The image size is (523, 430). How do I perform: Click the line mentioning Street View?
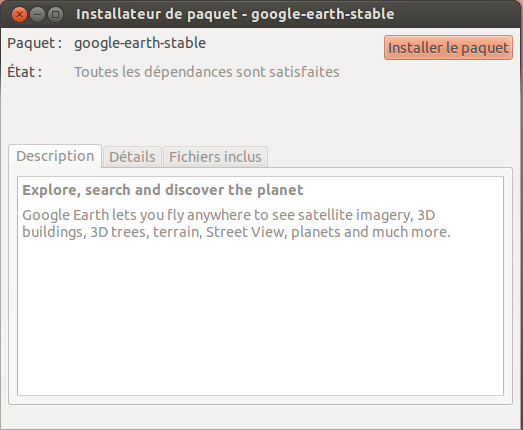point(236,232)
